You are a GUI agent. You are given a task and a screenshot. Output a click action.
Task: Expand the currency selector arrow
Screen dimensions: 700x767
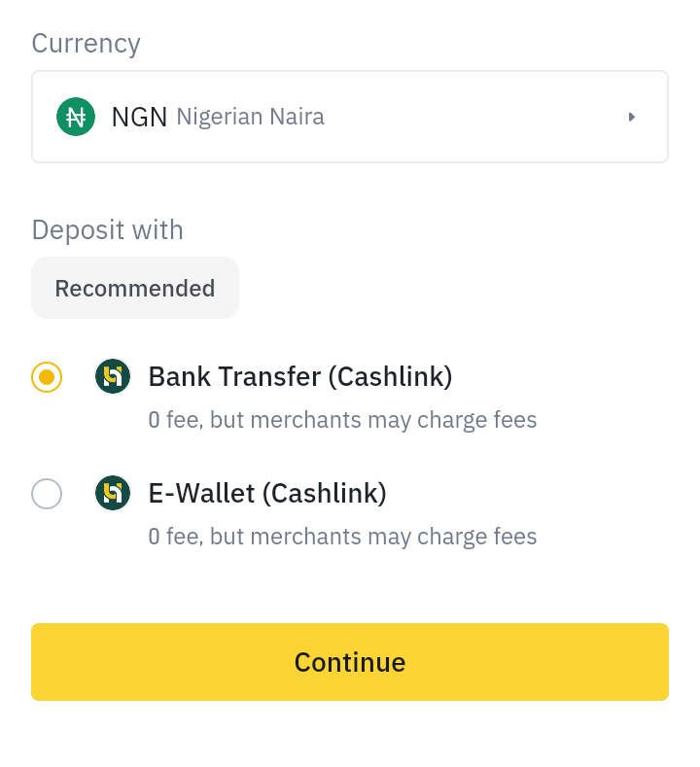(632, 117)
